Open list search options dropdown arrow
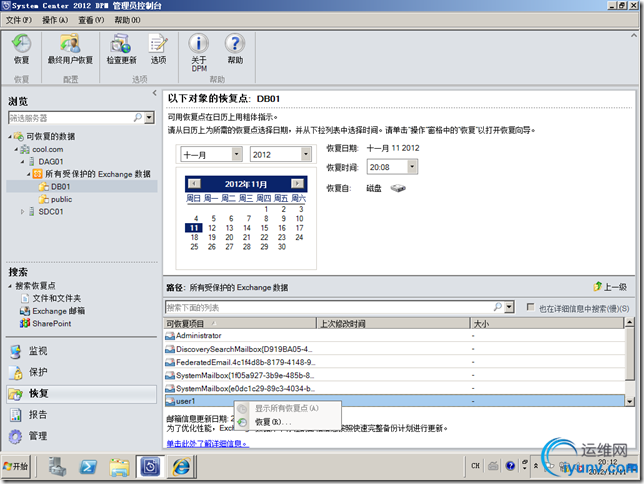The image size is (644, 484). (509, 307)
